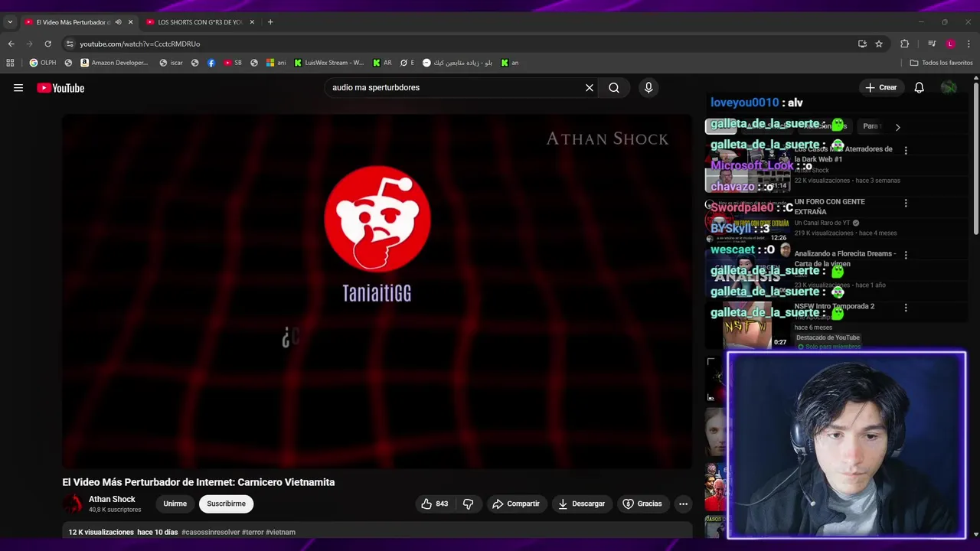Go back in browser history
Screen dimensions: 980x551
11,44
